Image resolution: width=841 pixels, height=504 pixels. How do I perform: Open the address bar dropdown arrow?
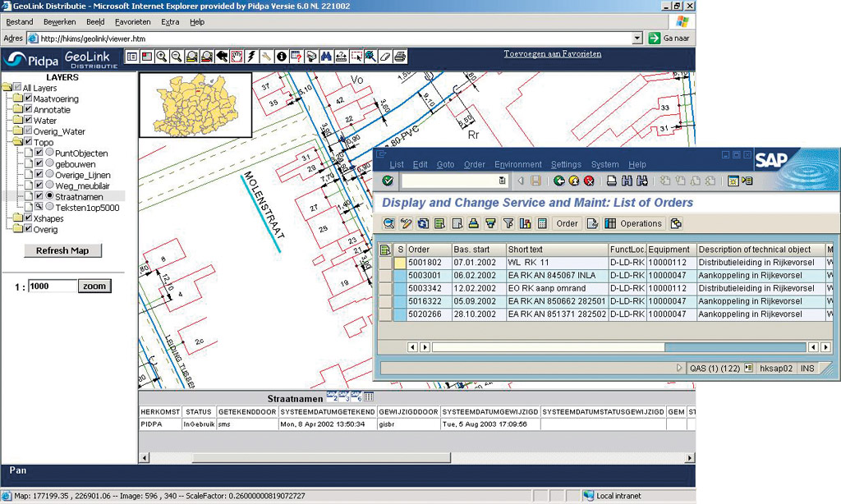(x=637, y=39)
